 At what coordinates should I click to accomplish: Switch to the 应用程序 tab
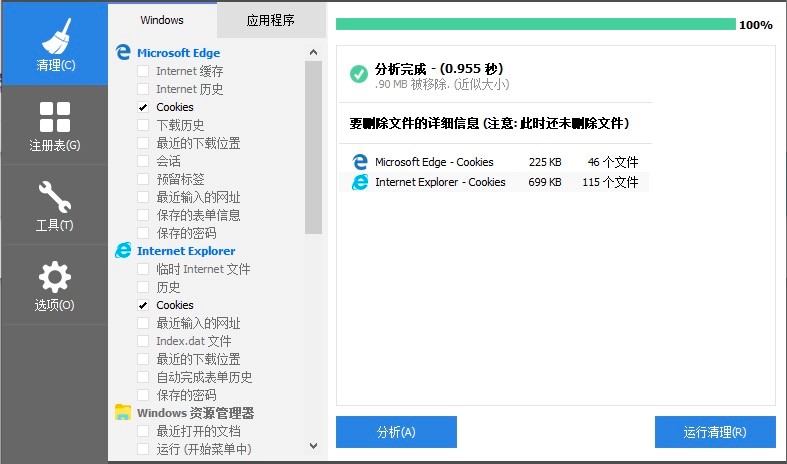[x=271, y=20]
